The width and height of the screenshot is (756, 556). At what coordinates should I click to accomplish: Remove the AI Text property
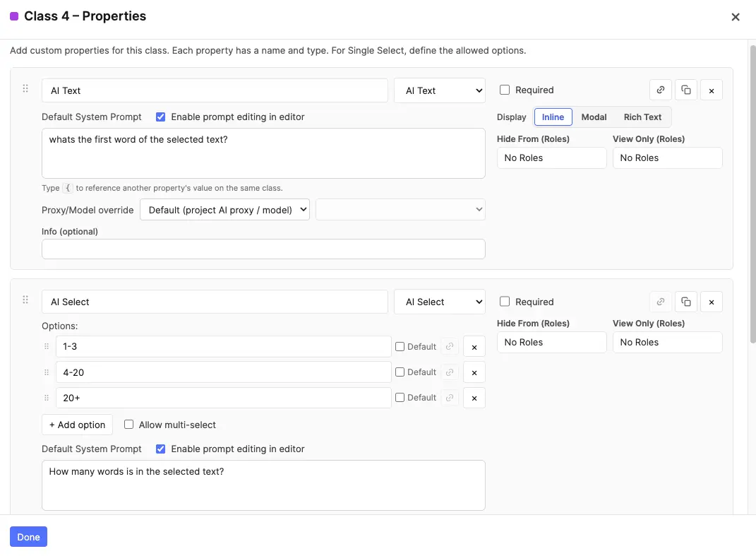coord(711,90)
